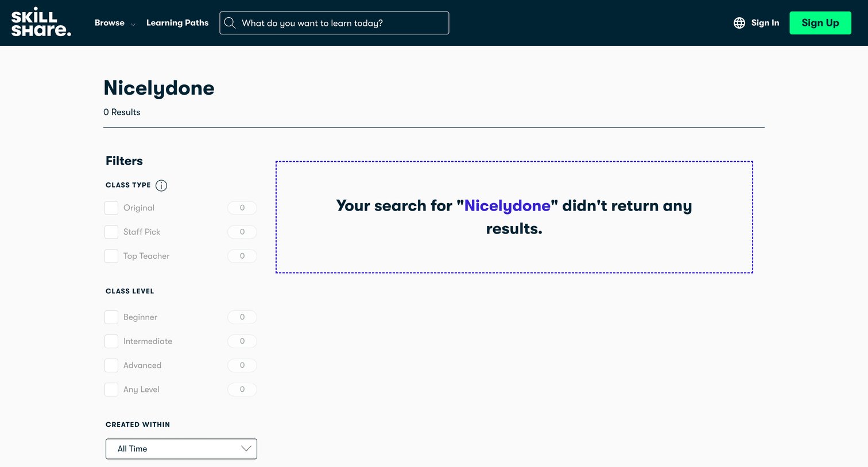
Task: Open the Skillshare logo home link
Action: tap(41, 22)
